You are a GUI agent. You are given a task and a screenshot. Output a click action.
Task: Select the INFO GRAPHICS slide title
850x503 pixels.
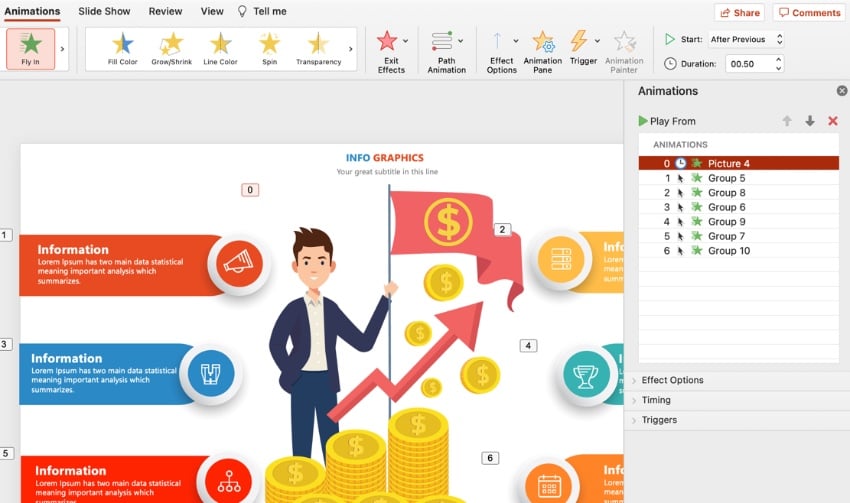385,158
